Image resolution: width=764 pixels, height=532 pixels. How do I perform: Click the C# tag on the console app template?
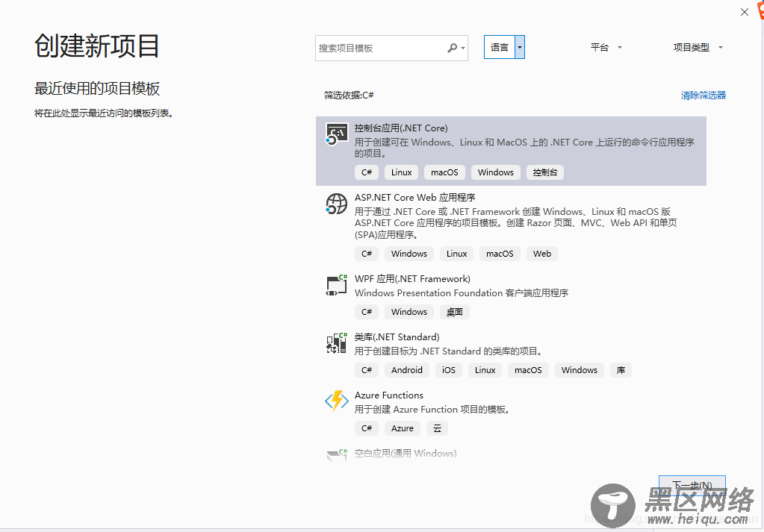(367, 172)
